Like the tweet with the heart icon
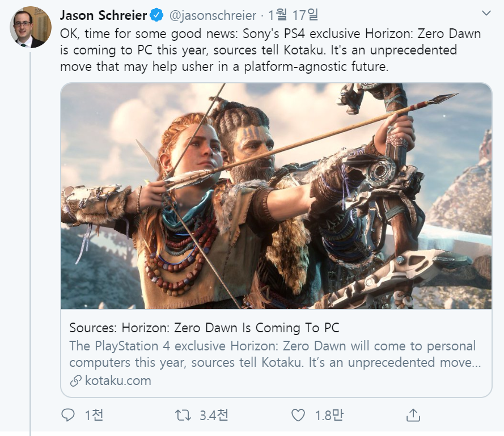 (x=298, y=416)
